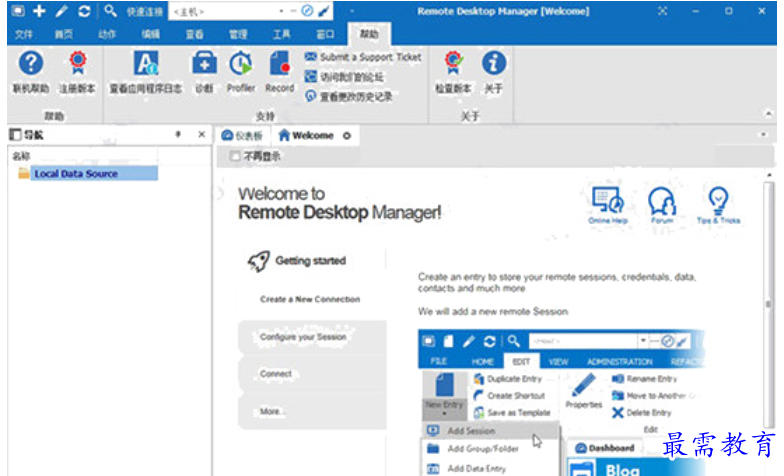
Task: Click the search magnifier icon in title bar
Action: click(110, 11)
